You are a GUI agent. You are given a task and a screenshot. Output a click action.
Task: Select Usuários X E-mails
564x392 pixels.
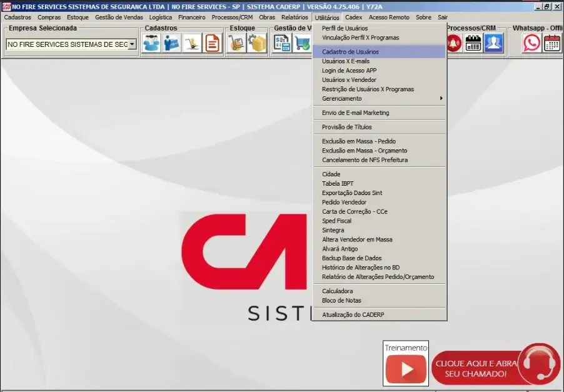(380, 61)
